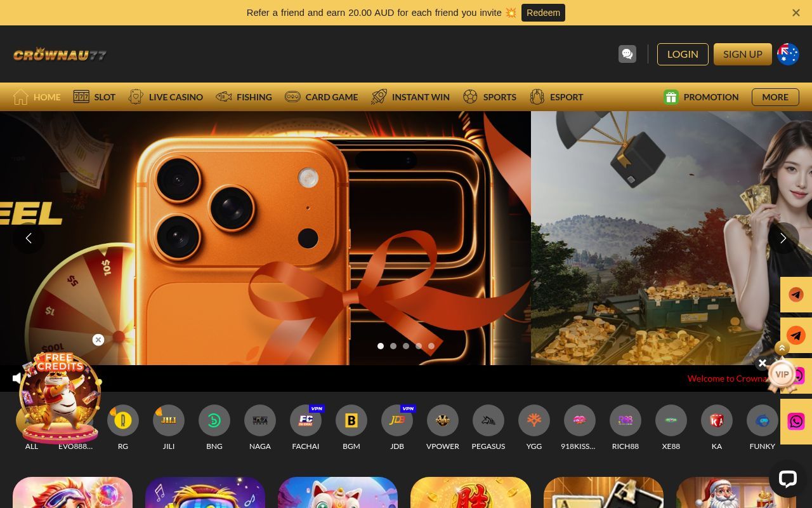Open the HOME menu item
Image resolution: width=812 pixels, height=508 pixels.
pos(37,97)
